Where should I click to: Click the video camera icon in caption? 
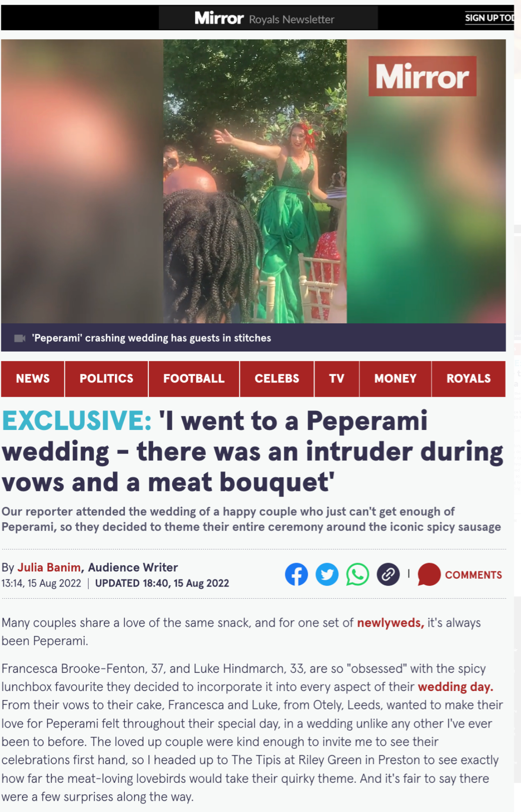(x=20, y=338)
